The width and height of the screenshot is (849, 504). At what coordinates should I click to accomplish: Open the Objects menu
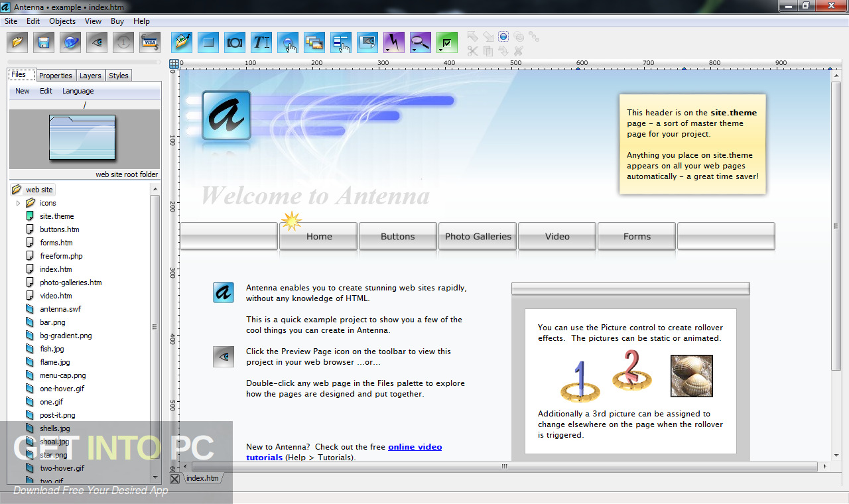point(62,21)
